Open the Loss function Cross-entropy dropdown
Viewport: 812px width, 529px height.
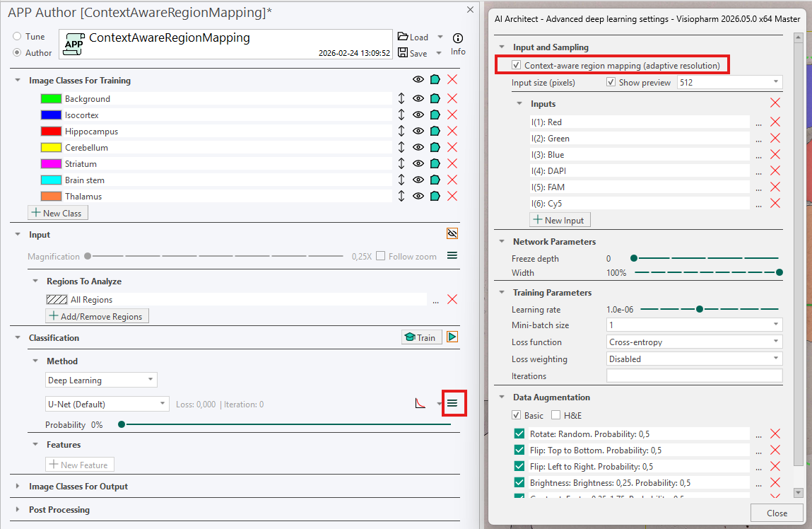click(694, 342)
